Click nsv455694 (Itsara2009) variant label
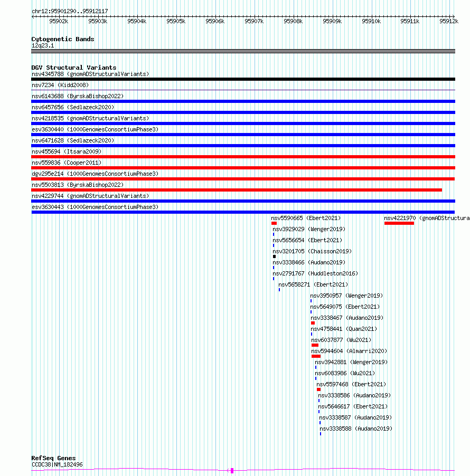 click(x=67, y=152)
